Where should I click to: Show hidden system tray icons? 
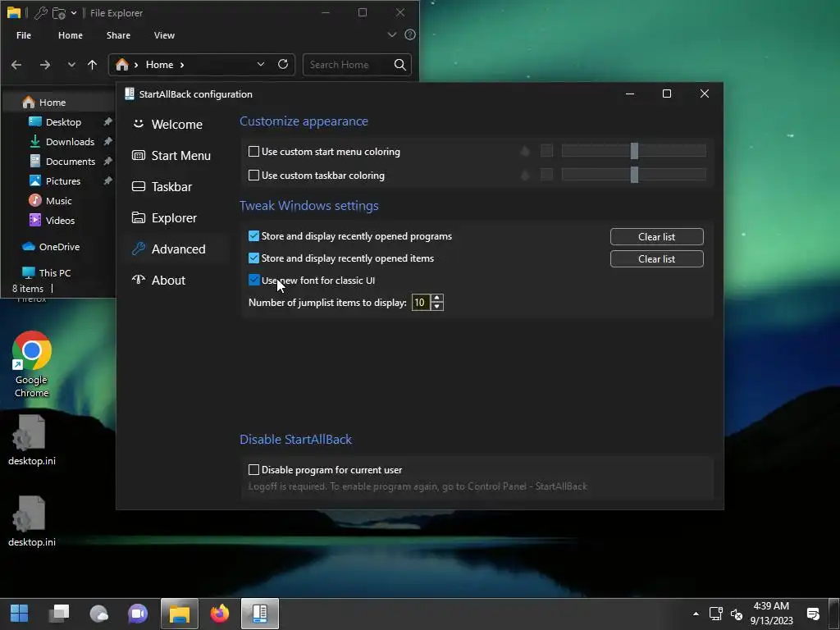(696, 614)
